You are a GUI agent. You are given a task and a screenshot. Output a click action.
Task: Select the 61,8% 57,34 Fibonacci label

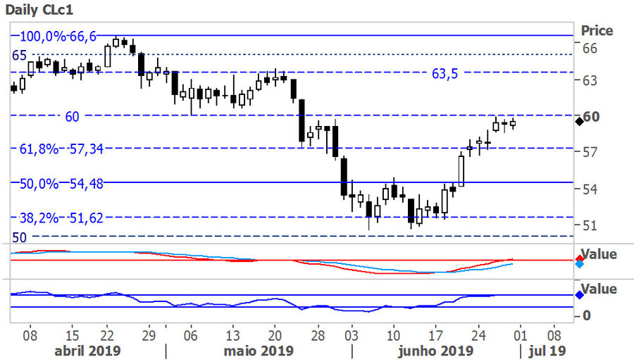[61, 149]
